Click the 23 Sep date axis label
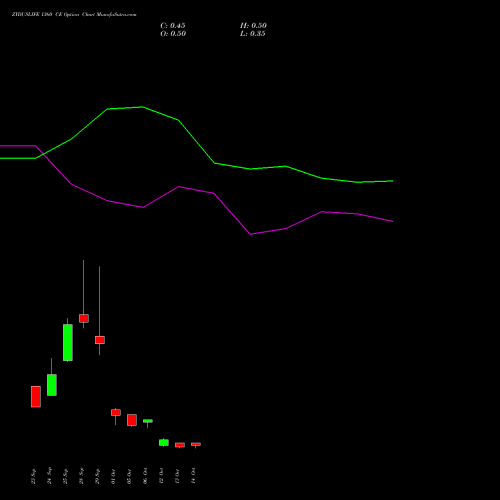 (x=33, y=476)
